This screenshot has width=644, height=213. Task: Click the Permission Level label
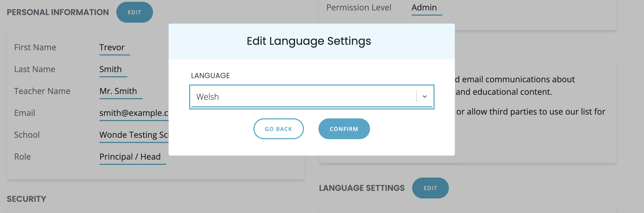[359, 8]
